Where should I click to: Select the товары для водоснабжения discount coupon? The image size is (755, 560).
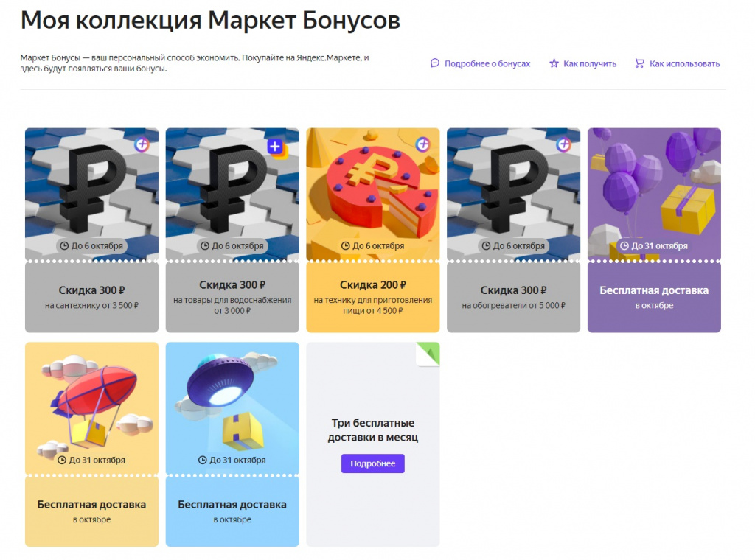tap(232, 230)
